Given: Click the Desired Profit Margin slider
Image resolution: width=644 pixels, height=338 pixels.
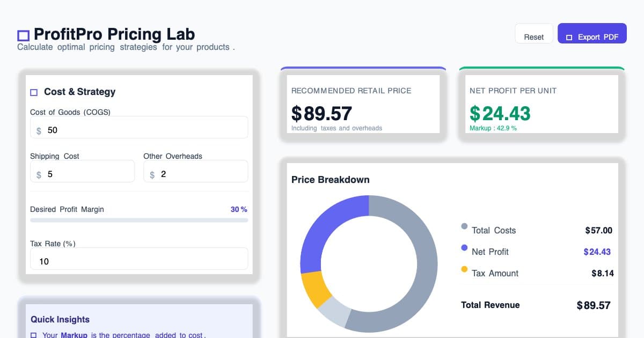Looking at the screenshot, I should tap(139, 220).
